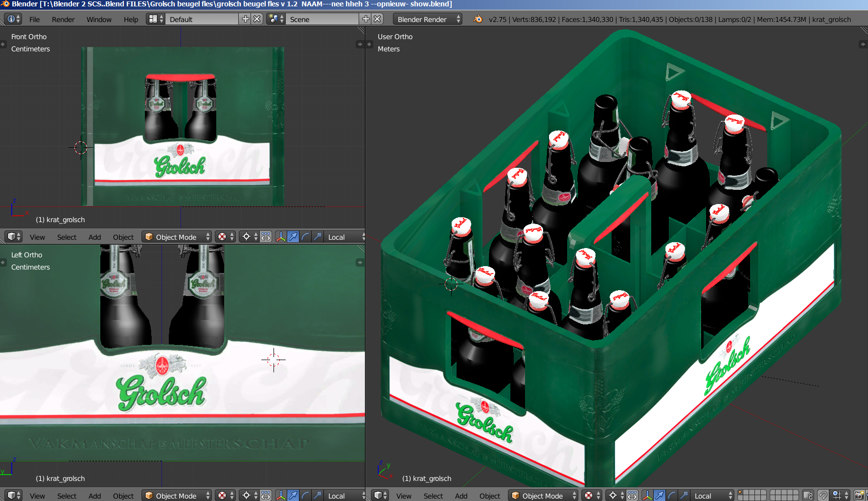Open pivot point icon in User Ortho viewport
Screen dimensions: 868x501
(x=616, y=496)
